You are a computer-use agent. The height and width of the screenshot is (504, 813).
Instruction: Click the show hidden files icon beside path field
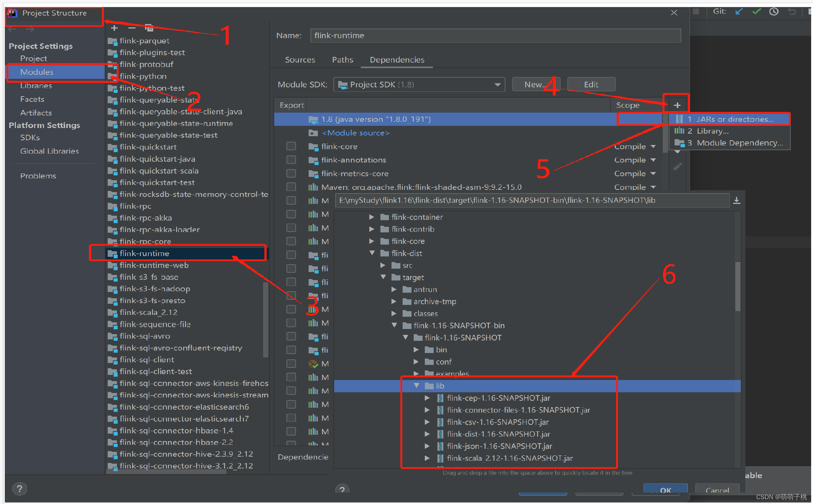pos(736,201)
